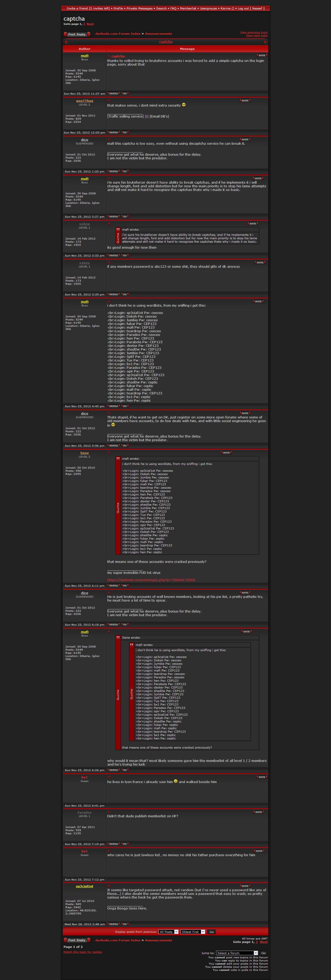The image size is (331, 980).
Task: Open the Profile icon under Paradox's 7:10 pm post
Action: [x=113, y=843]
